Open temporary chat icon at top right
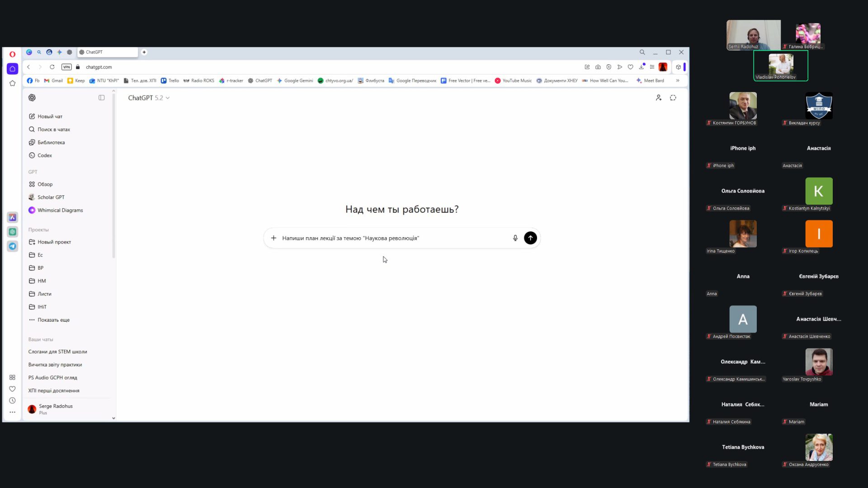This screenshot has height=488, width=868. [x=673, y=98]
